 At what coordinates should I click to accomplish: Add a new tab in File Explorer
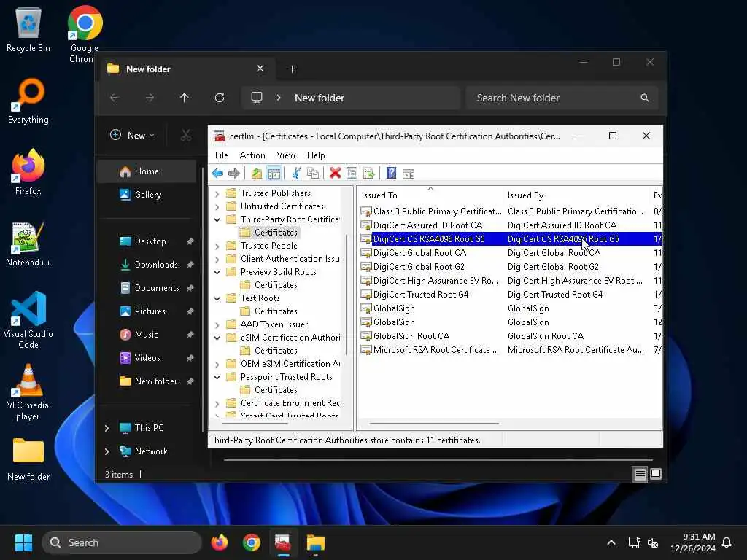pyautogui.click(x=293, y=69)
